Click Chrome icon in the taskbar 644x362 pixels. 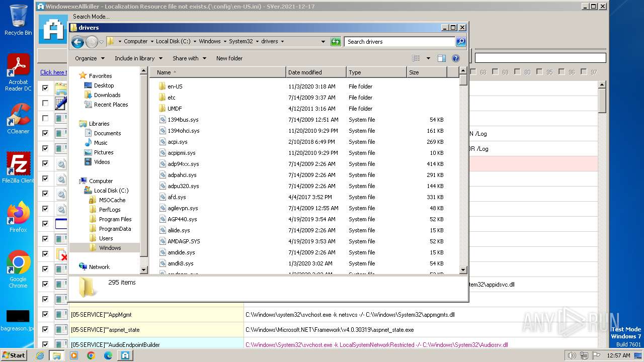click(x=91, y=355)
